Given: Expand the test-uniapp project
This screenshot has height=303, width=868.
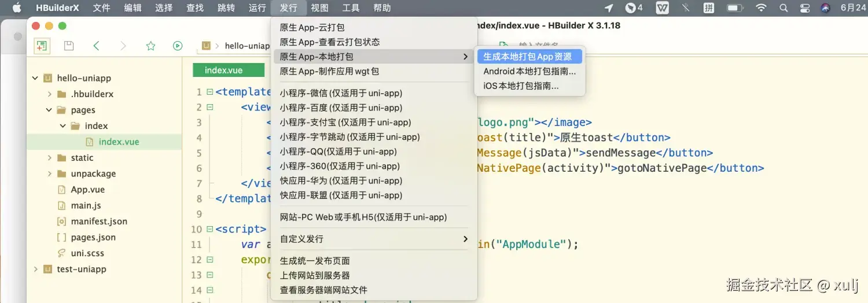Looking at the screenshot, I should pos(35,269).
